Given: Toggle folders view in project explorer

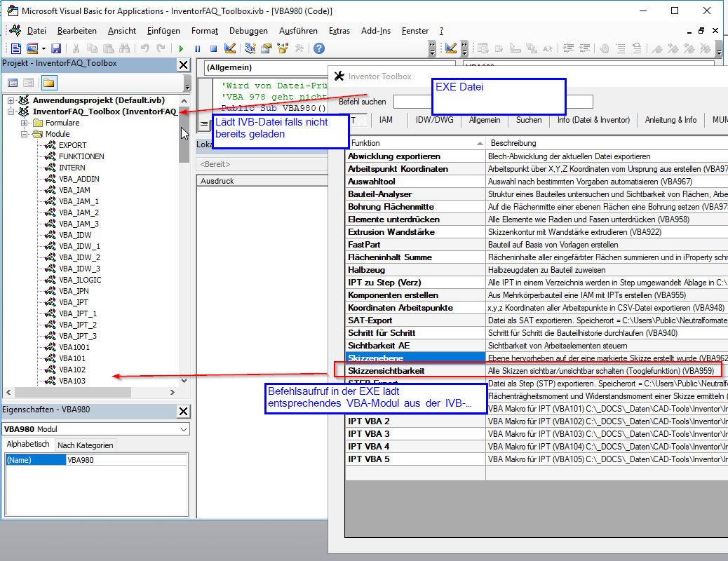Looking at the screenshot, I should point(48,83).
